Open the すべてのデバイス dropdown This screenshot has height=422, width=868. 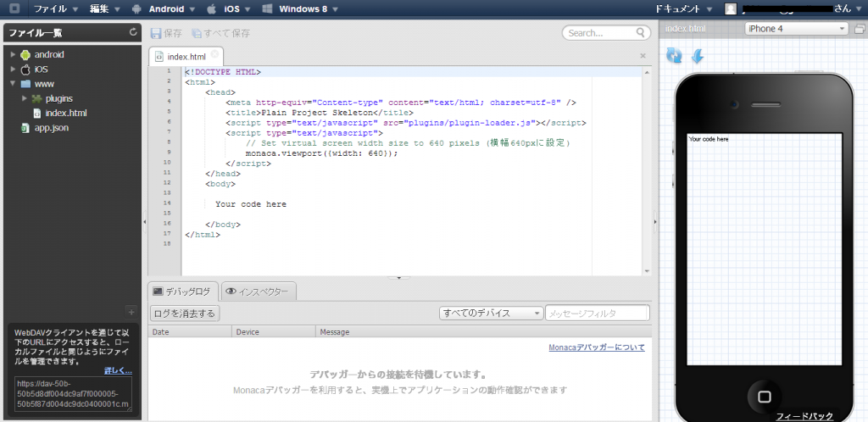click(x=492, y=313)
